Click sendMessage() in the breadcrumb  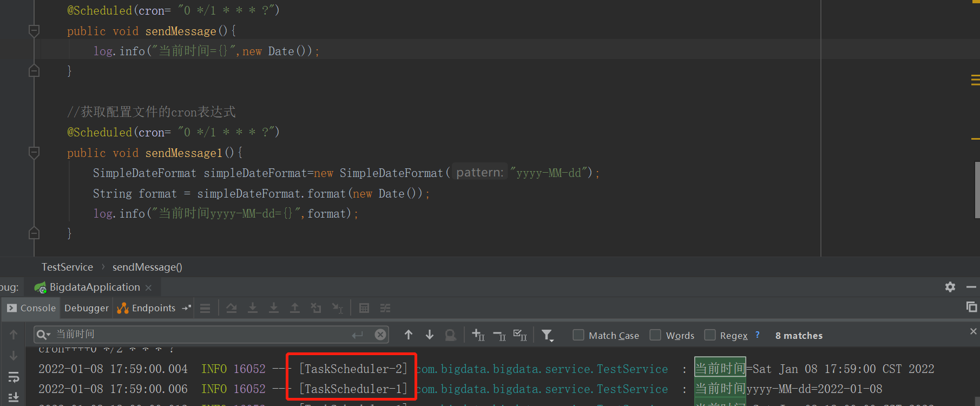pyautogui.click(x=147, y=267)
